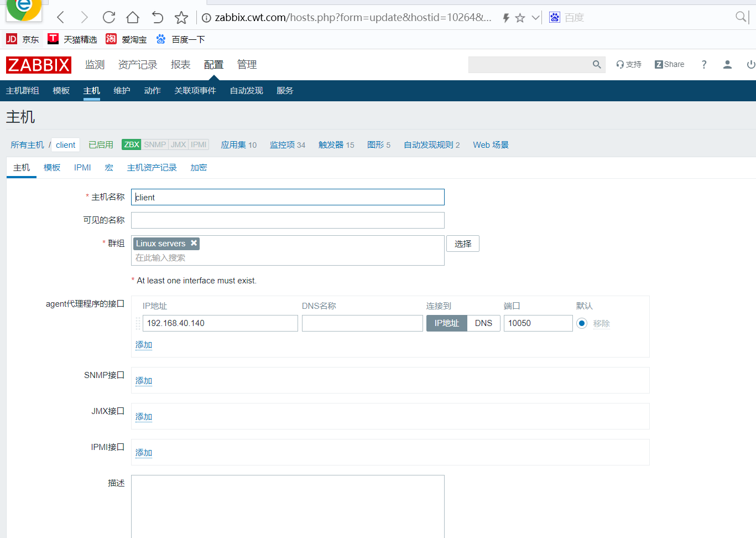756x538 pixels.
Task: Go back with browser back arrow
Action: click(61, 18)
